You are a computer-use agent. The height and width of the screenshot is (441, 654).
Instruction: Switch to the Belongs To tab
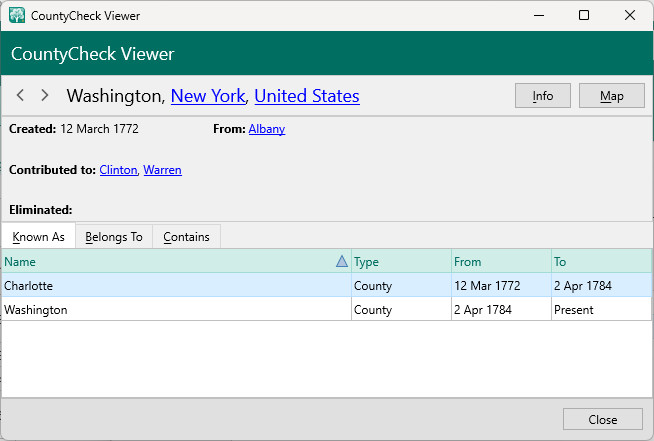point(114,237)
